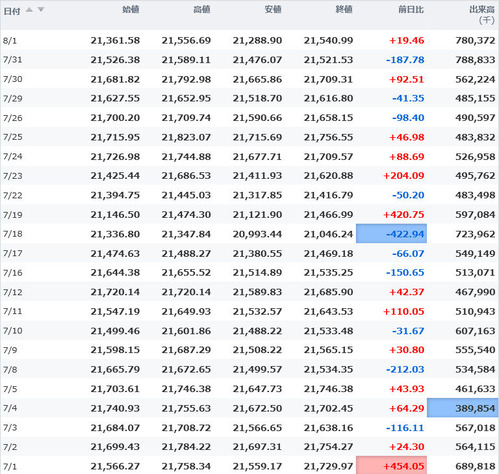
Task: Click change value +92.51
Action: [407, 80]
